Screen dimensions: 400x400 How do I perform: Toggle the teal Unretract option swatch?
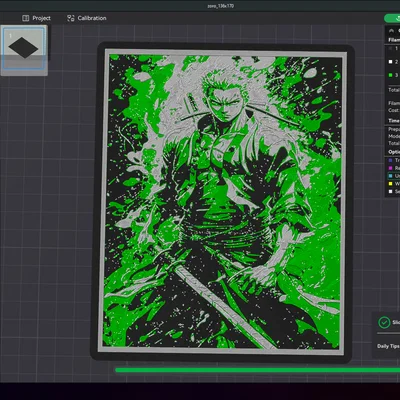390,176
